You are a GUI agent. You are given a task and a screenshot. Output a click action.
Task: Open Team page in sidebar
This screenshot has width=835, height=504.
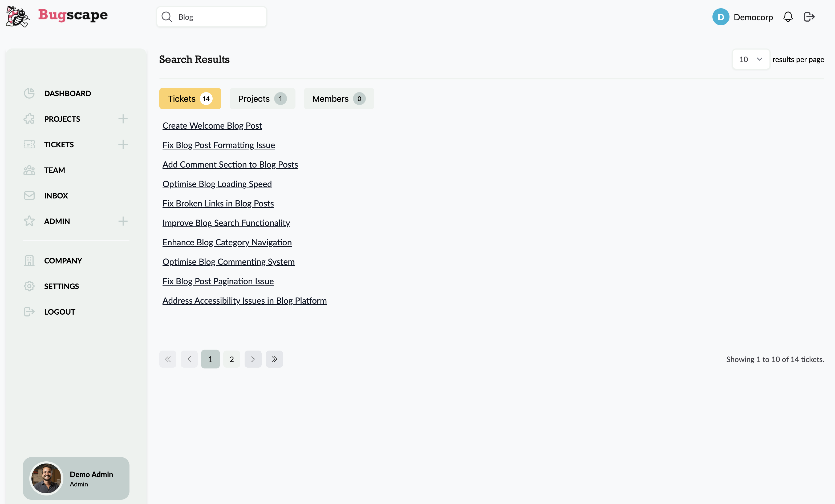click(x=54, y=170)
